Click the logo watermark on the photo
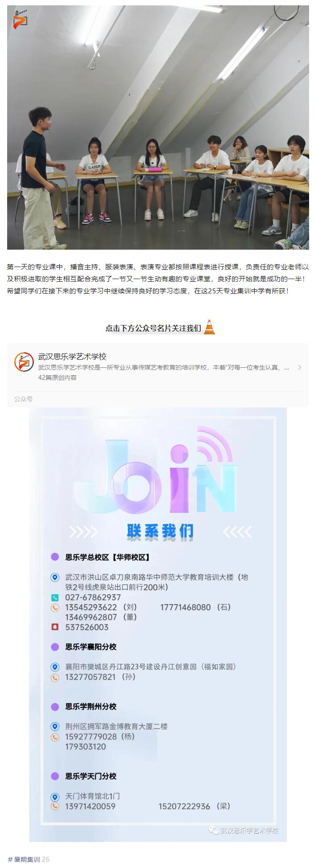 [x=21, y=19]
